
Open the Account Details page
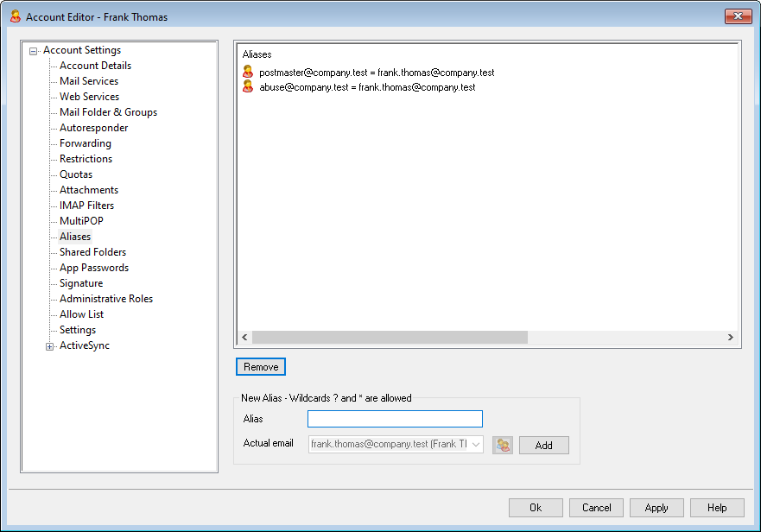pos(95,66)
